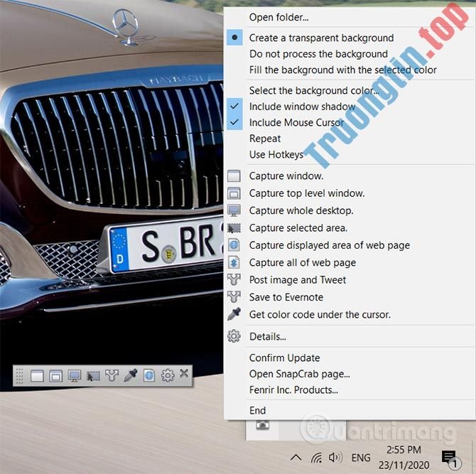
Task: Click the capture window icon in floating toolbar
Action: (38, 376)
